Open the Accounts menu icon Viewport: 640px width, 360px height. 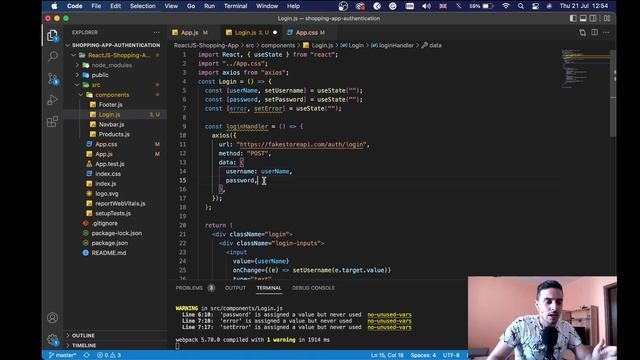point(52,317)
